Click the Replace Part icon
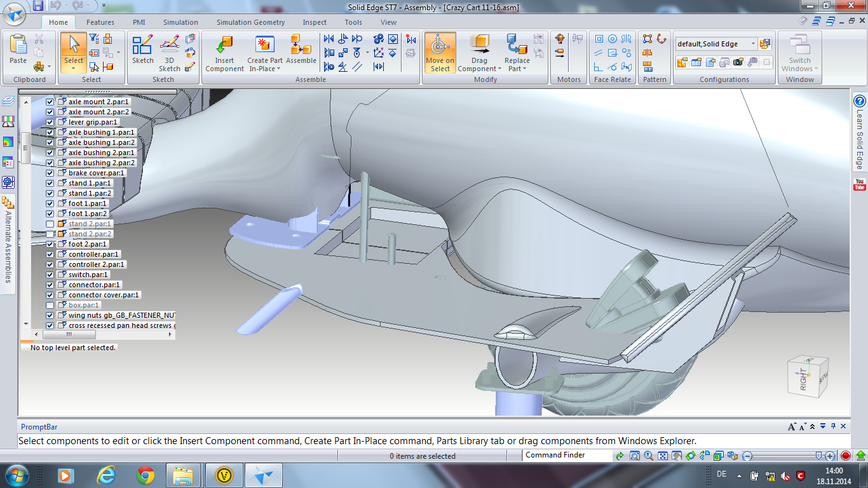The height and width of the screenshot is (488, 868). pyautogui.click(x=517, y=44)
